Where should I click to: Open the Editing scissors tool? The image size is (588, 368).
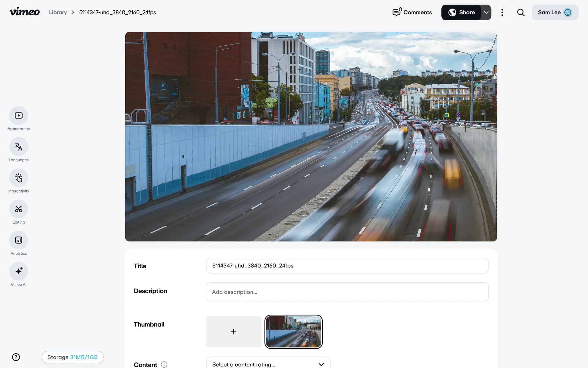tap(19, 209)
